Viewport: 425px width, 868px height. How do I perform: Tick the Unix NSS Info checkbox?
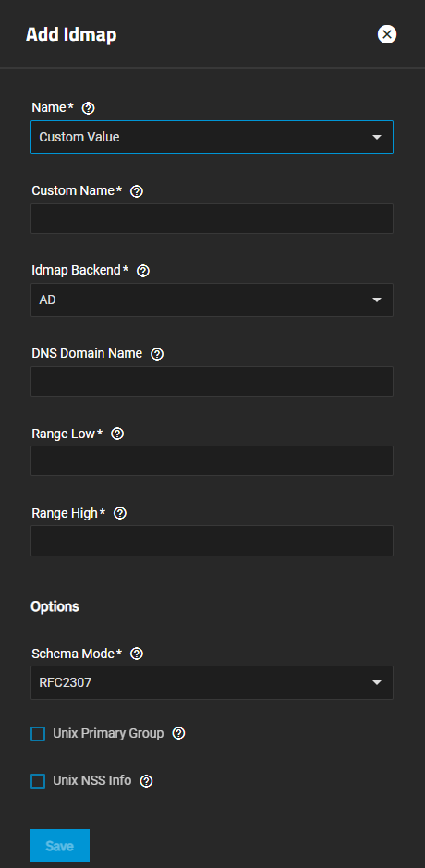point(38,781)
